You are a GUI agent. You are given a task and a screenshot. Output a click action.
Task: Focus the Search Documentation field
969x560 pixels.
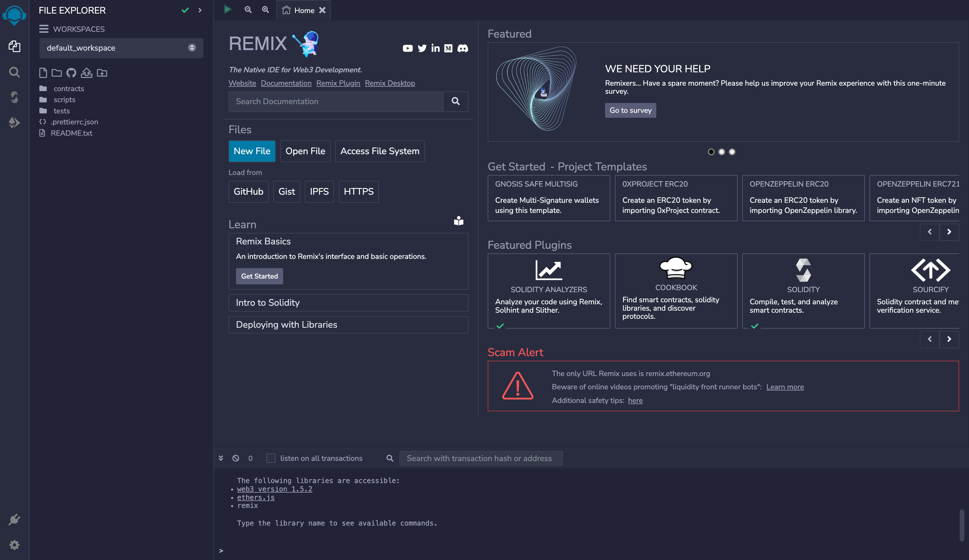click(x=336, y=101)
